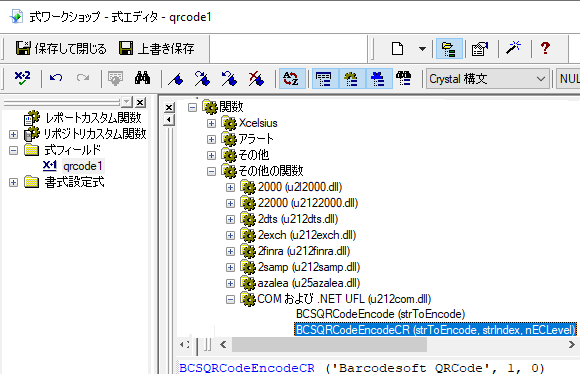The width and height of the screenshot is (580, 374).
Task: Click 上書き保存 (Save) button
Action: [x=156, y=48]
